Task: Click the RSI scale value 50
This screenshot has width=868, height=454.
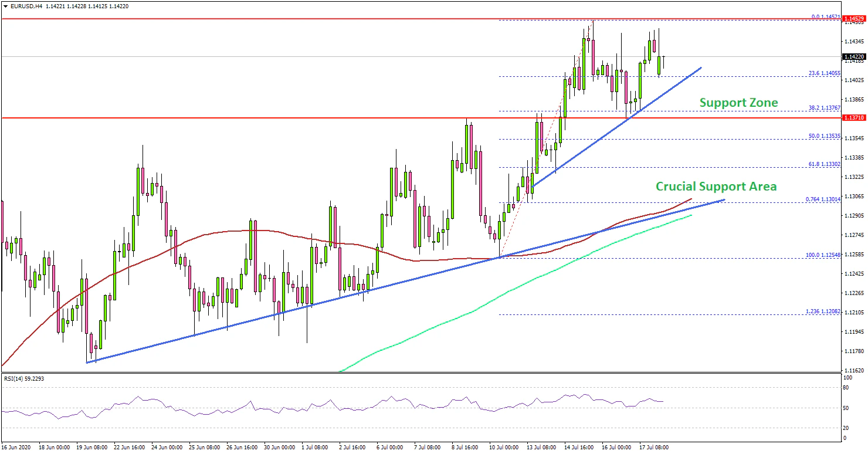Action: pyautogui.click(x=844, y=408)
